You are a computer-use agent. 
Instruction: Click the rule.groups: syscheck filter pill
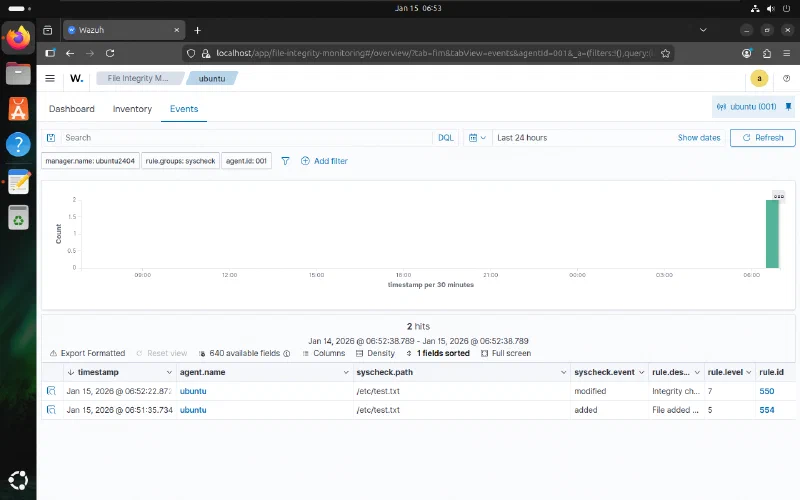pos(180,161)
